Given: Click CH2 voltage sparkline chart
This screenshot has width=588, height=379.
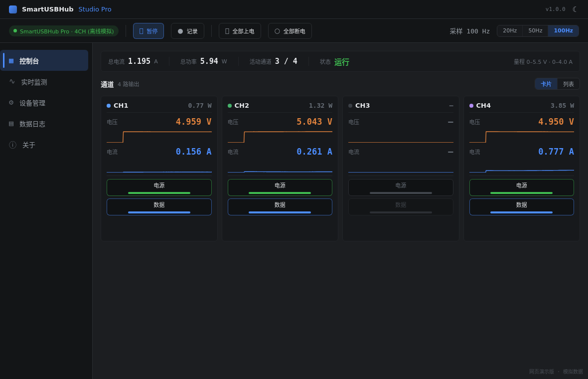Looking at the screenshot, I should 280,137.
